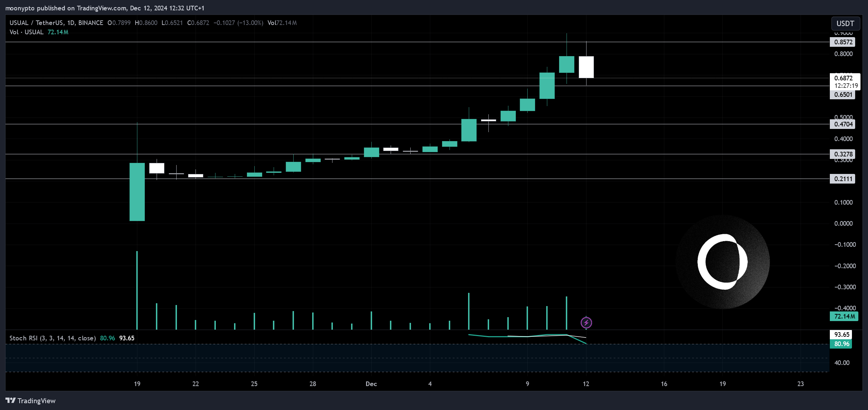Click the USDT currency button
Viewport: 868px width, 410px height.
pos(845,24)
